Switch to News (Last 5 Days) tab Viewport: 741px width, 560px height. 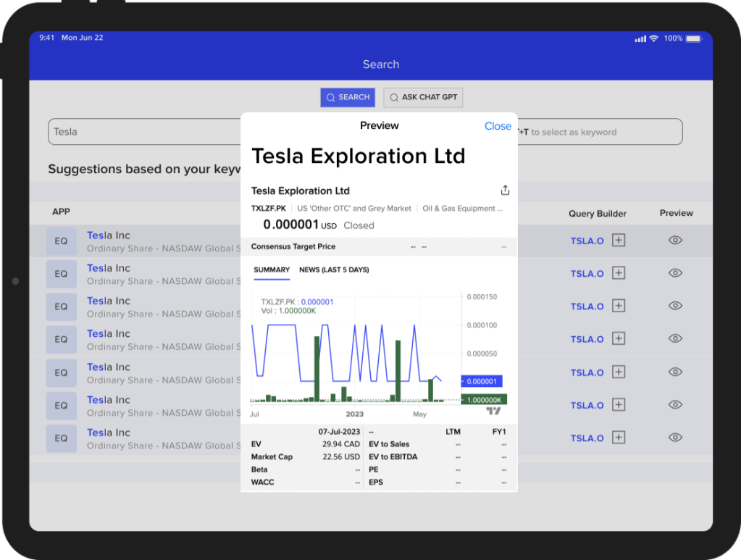click(x=334, y=270)
